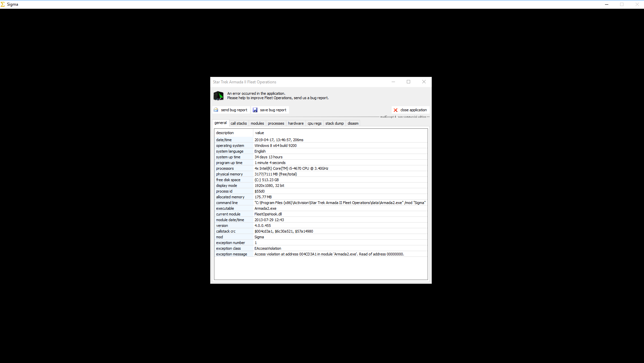
Task: Minimize the Sigma main window
Action: pos(607,4)
